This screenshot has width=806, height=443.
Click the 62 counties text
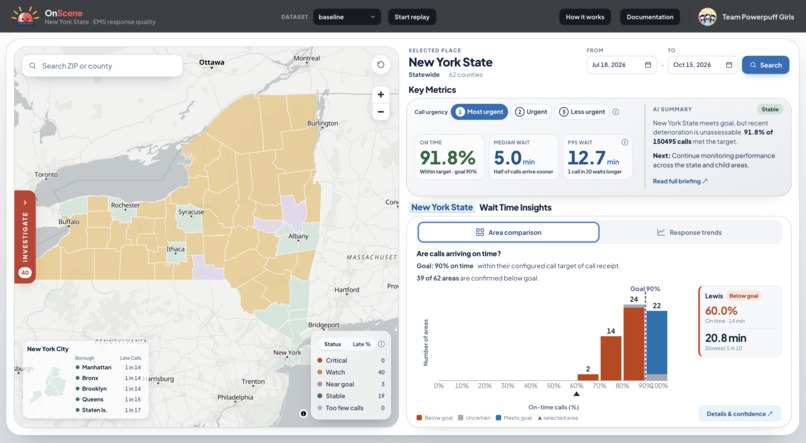click(x=465, y=75)
